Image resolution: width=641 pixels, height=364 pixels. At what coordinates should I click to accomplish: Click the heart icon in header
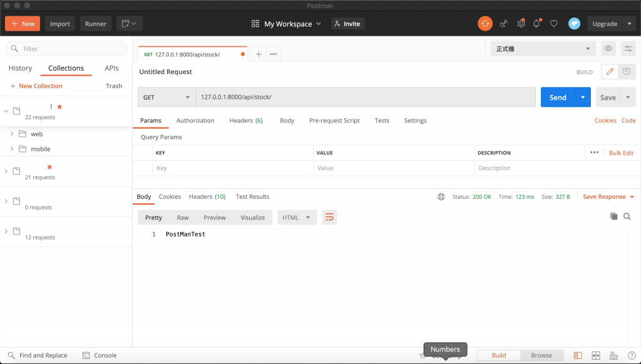pos(553,24)
